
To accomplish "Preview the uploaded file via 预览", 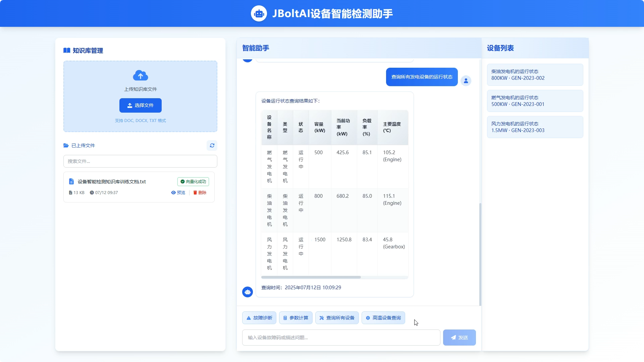I will [178, 193].
